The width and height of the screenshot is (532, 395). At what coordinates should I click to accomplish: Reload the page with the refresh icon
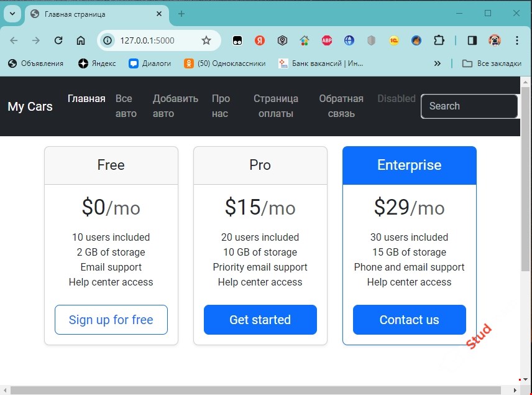pos(58,40)
